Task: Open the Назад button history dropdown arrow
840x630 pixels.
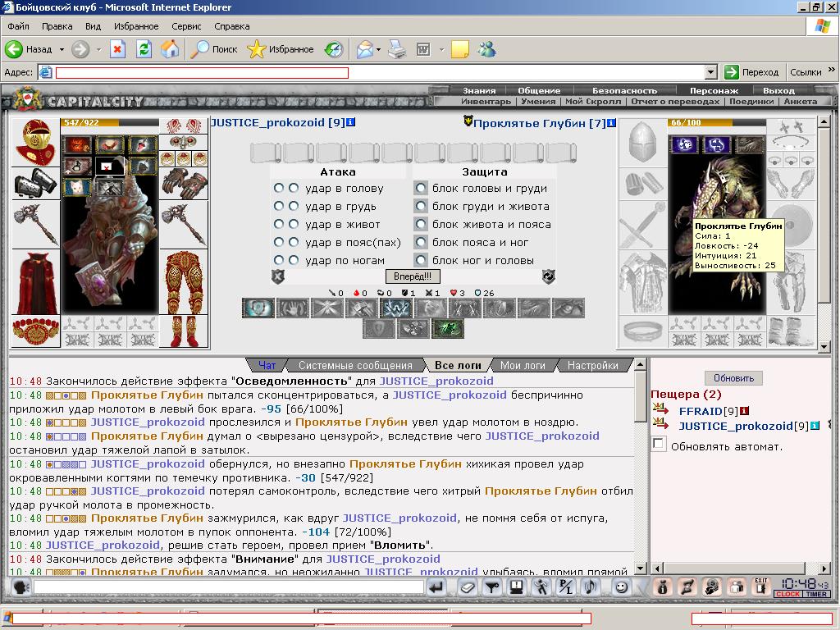Action: [x=62, y=49]
